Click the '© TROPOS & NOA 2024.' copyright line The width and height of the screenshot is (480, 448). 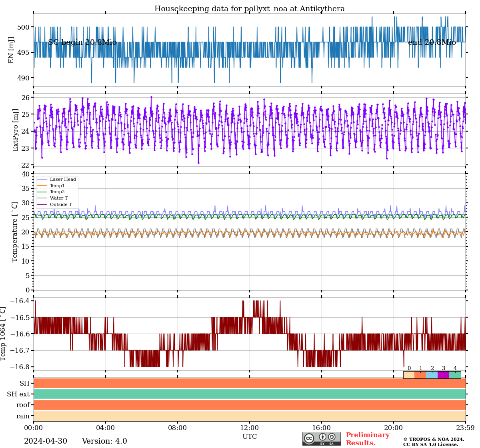tap(434, 439)
